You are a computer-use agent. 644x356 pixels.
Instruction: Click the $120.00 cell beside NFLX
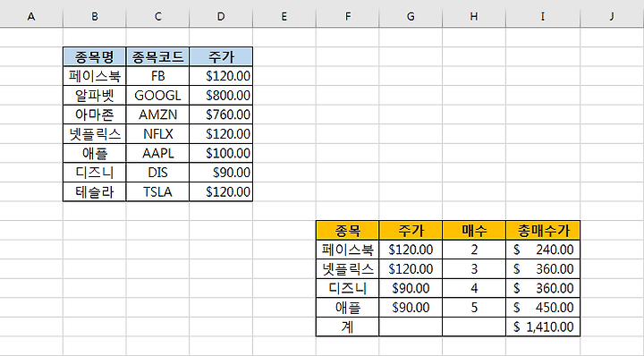(221, 134)
